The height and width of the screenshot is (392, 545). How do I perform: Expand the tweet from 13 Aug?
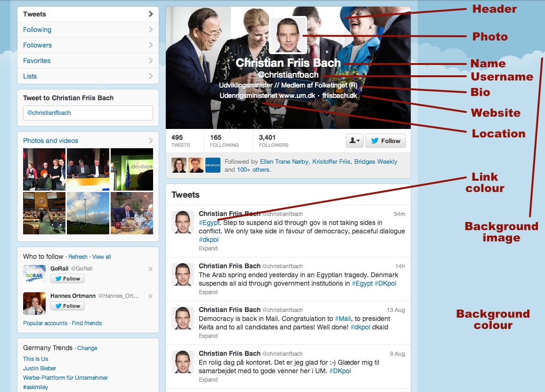click(x=208, y=336)
